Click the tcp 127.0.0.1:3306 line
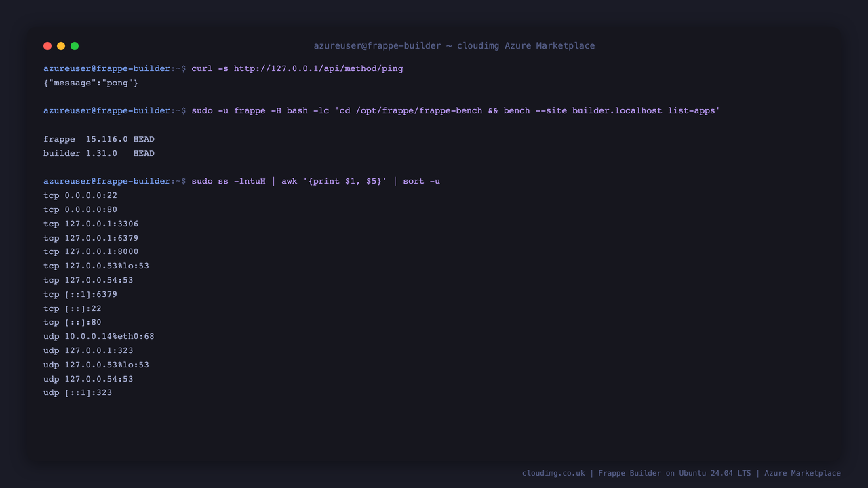 point(91,224)
